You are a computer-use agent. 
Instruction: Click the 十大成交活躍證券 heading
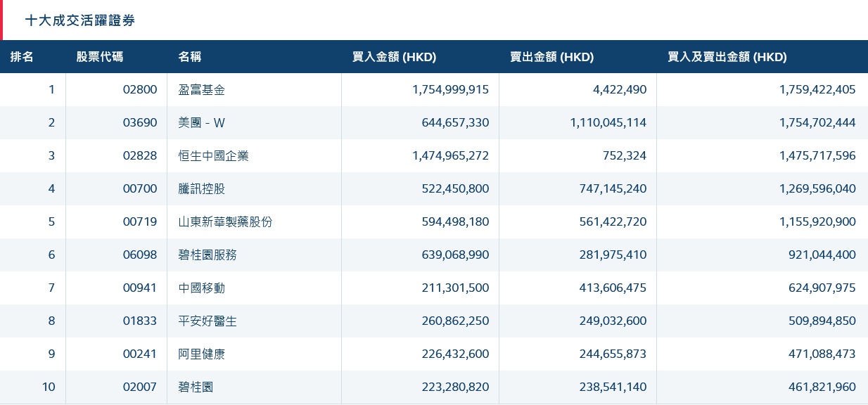click(80, 21)
